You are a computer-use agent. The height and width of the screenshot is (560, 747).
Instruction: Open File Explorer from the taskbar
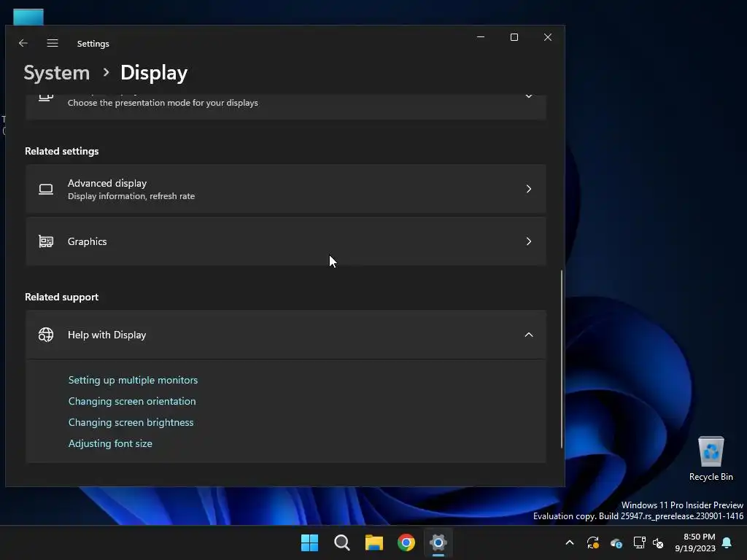click(x=374, y=542)
